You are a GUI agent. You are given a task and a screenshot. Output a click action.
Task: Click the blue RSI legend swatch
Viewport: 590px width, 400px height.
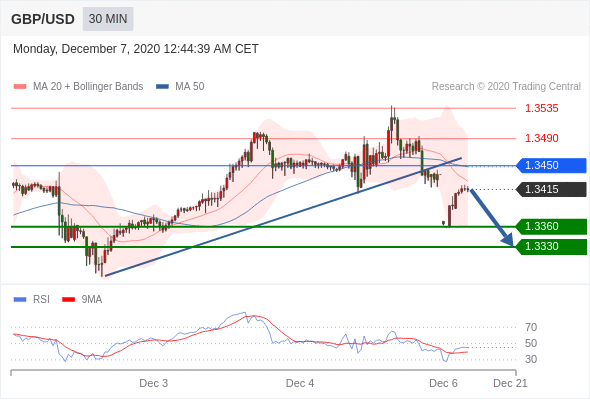tap(20, 300)
